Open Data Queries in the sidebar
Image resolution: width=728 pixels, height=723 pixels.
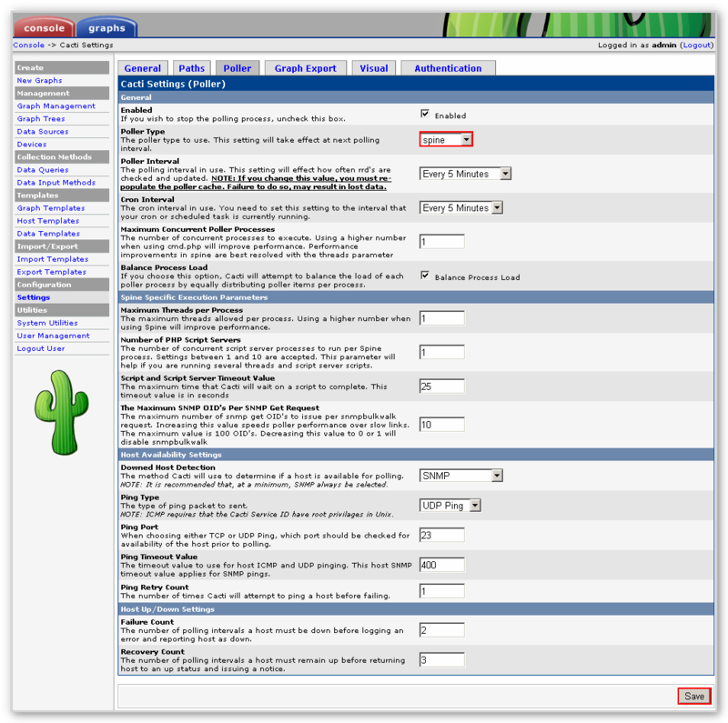[43, 170]
